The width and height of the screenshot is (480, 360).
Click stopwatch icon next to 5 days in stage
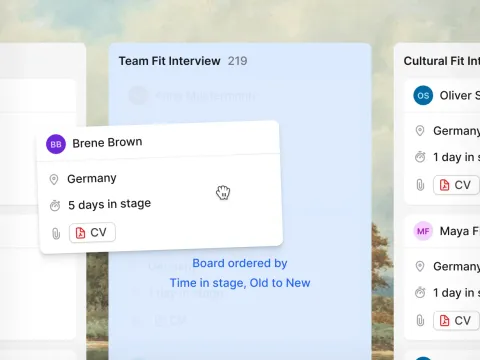pos(55,206)
